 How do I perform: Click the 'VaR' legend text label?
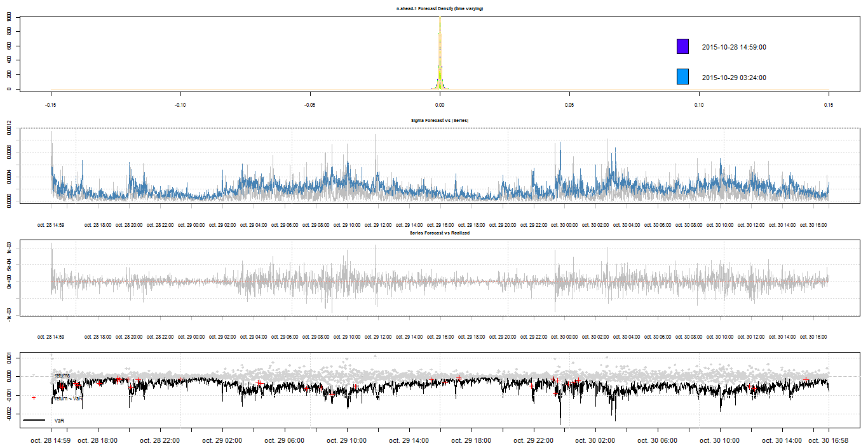pos(59,421)
